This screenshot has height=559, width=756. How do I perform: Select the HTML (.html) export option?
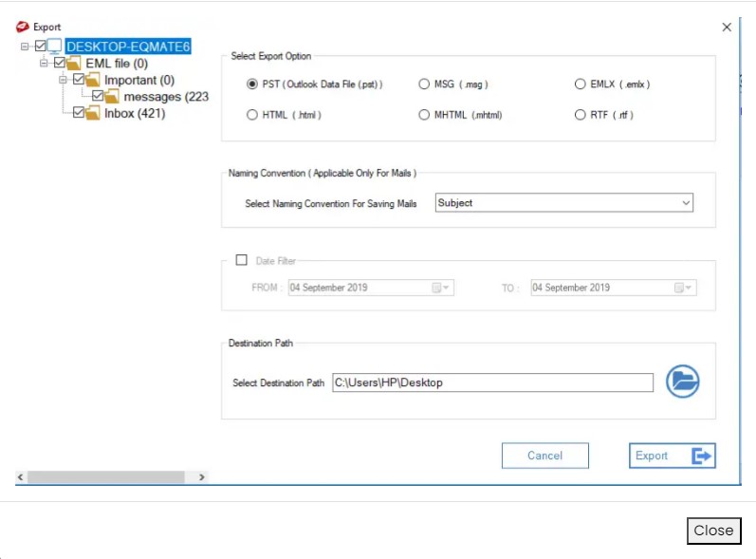(251, 115)
